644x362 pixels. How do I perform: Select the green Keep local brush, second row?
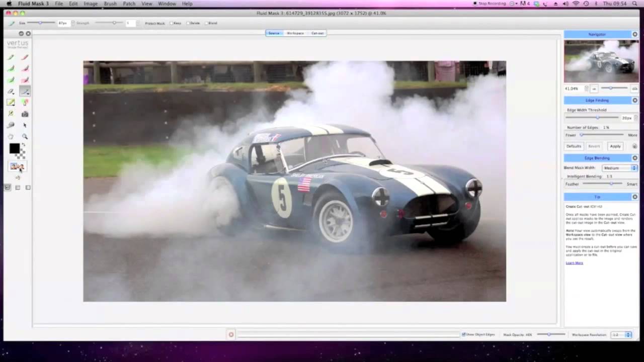(x=11, y=68)
